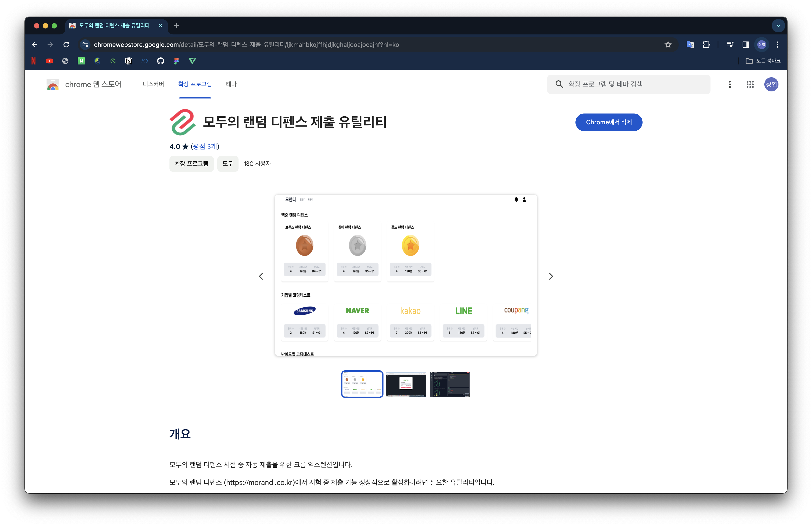Toggle the Chrome side panel icon

[745, 45]
